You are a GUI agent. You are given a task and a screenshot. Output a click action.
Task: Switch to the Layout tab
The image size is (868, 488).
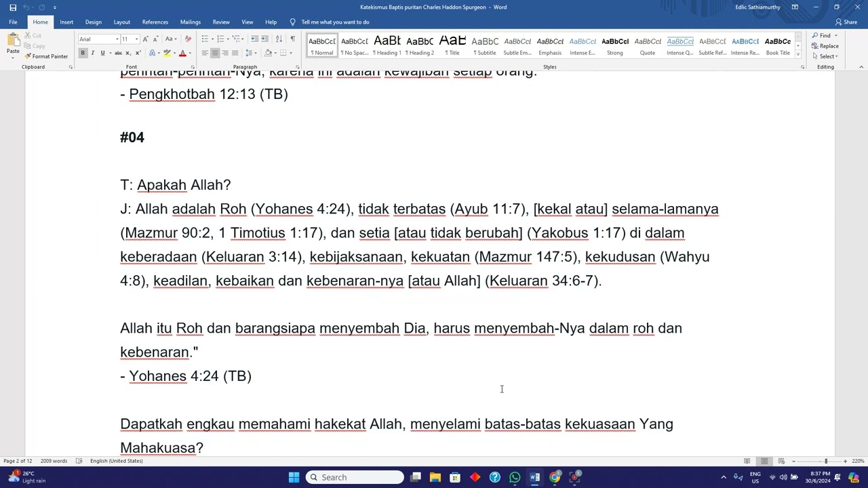tap(122, 22)
